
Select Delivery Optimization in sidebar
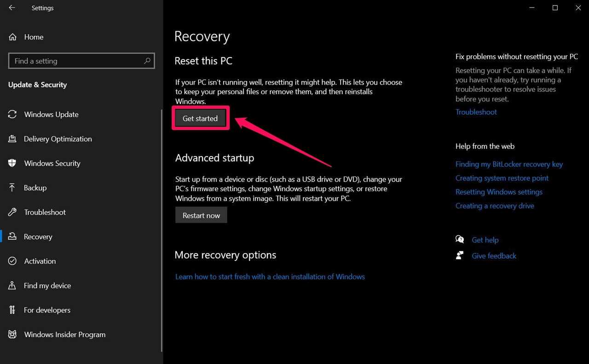(58, 139)
